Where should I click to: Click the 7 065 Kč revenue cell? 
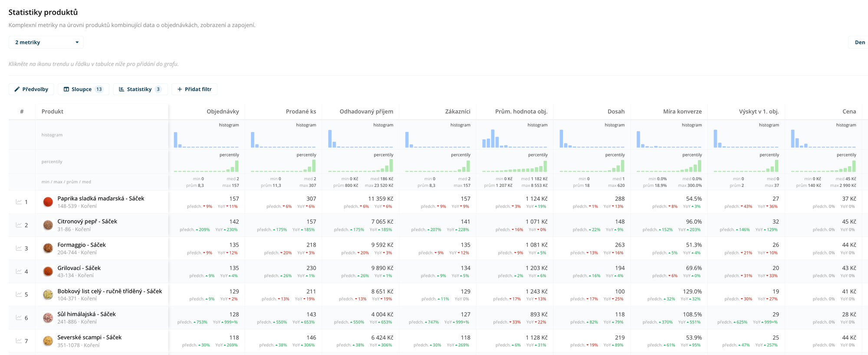[x=382, y=221]
